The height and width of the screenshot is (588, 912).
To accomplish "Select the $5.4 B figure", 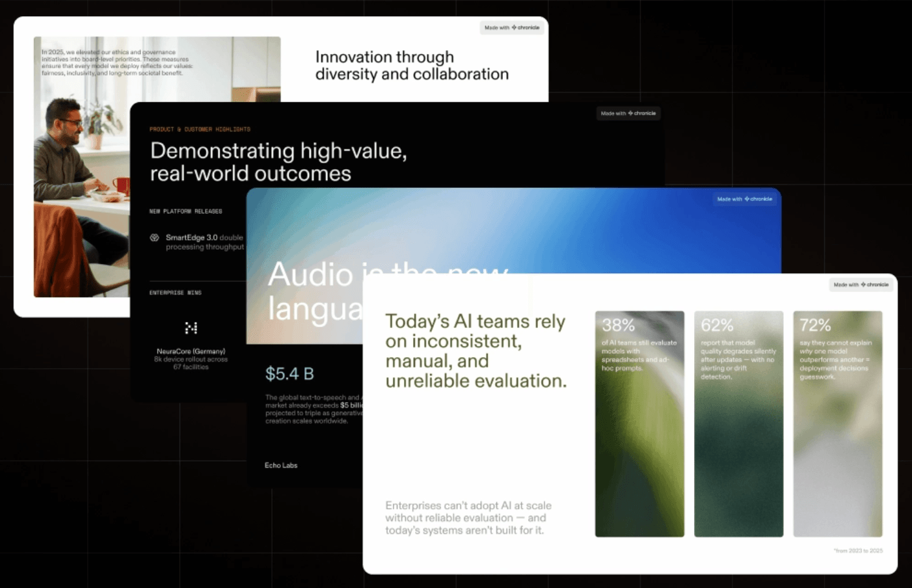I will (x=289, y=374).
